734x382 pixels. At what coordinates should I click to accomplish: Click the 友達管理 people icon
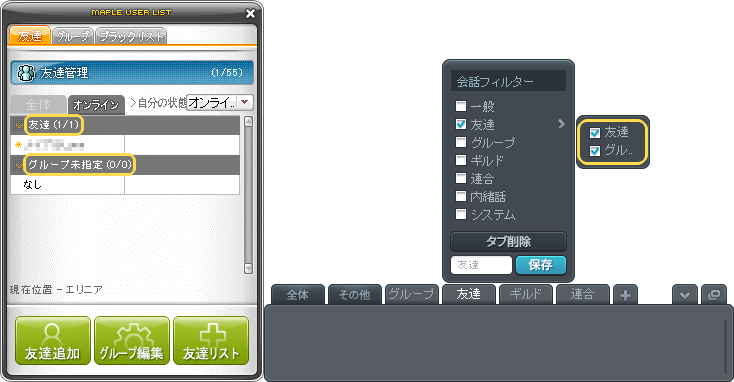tap(26, 73)
